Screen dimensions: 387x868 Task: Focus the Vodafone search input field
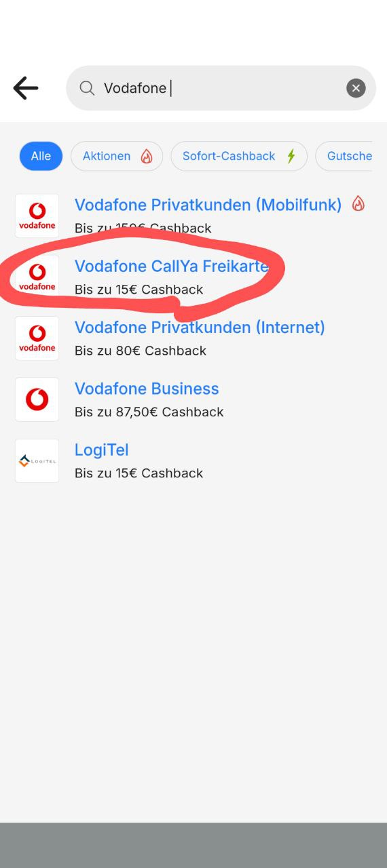[x=221, y=88]
